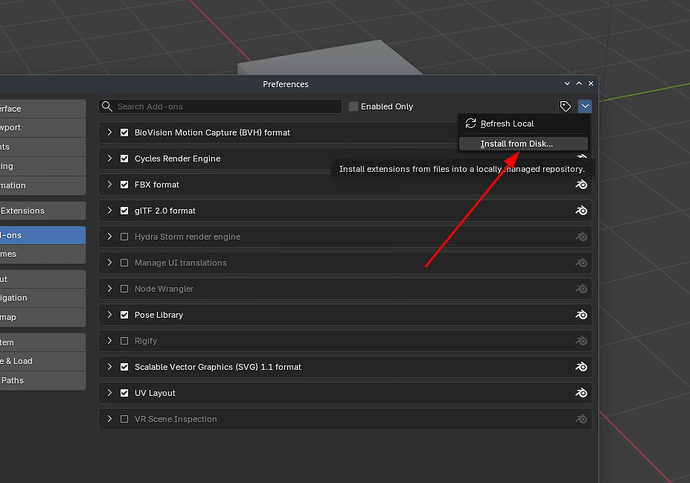Click the add-on tags filter icon

click(565, 106)
